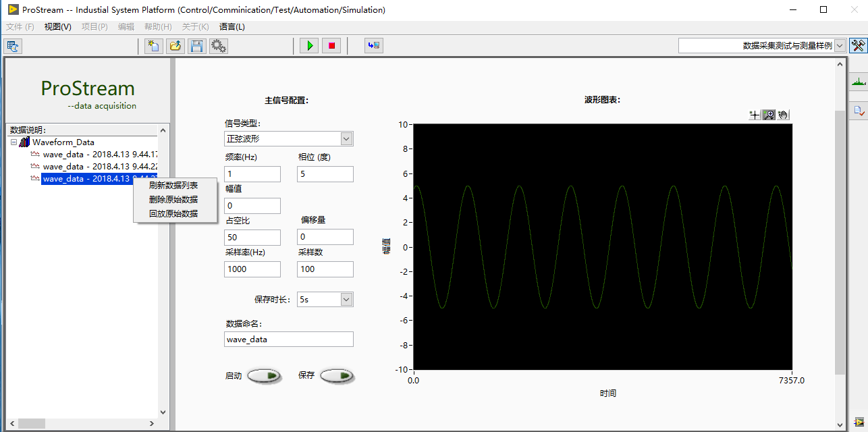Save the project with floppy disk icon
The width and height of the screenshot is (868, 432).
point(196,46)
